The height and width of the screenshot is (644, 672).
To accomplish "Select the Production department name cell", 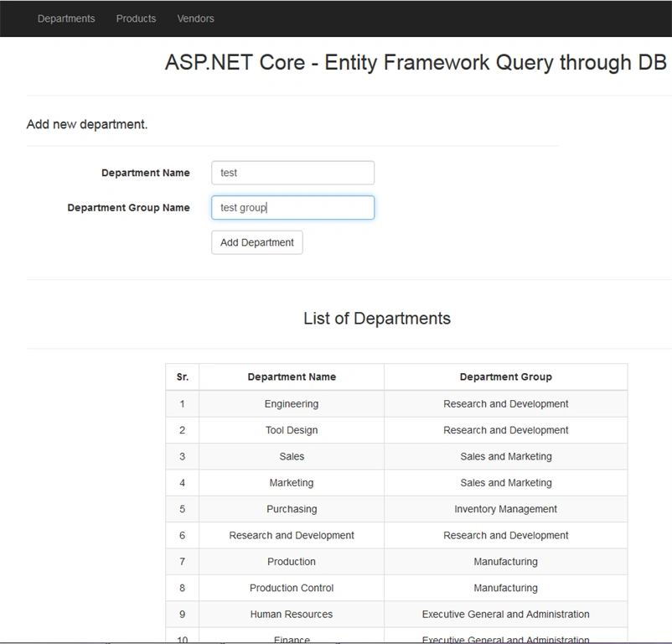I will [292, 562].
